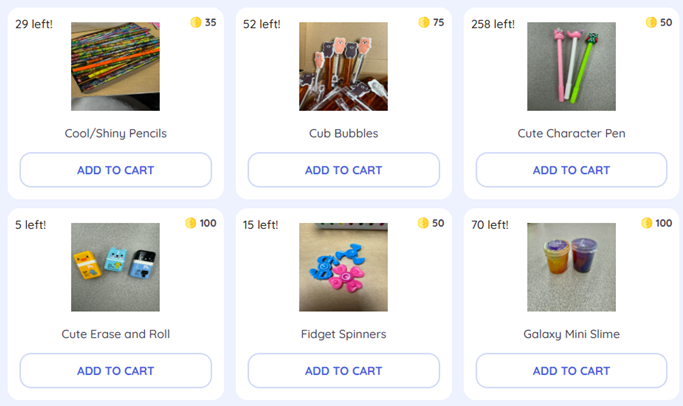Click the coin icon on Cute Character Pen

(651, 22)
